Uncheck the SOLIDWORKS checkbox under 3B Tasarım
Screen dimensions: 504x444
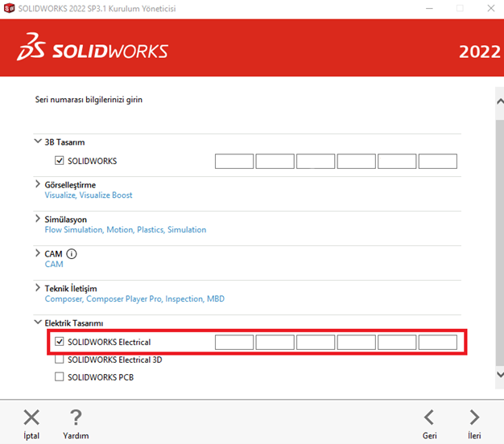click(60, 161)
